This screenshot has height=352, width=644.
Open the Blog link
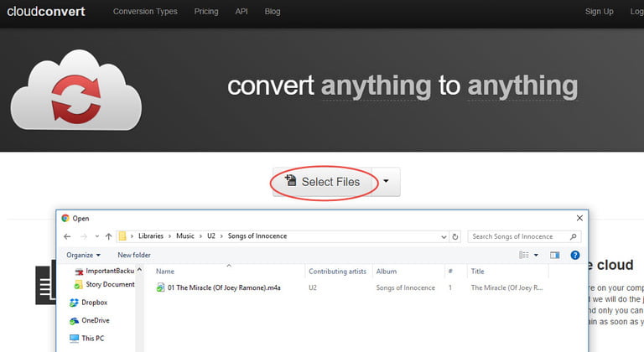click(x=273, y=12)
